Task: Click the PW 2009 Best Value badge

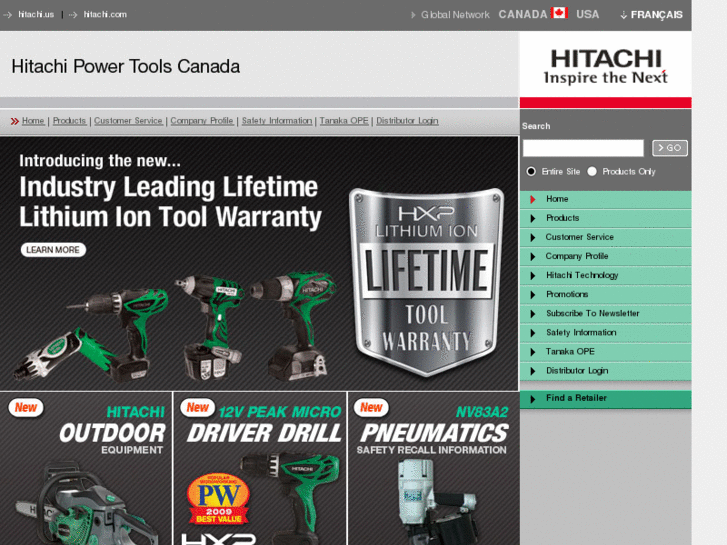Action: point(218,499)
